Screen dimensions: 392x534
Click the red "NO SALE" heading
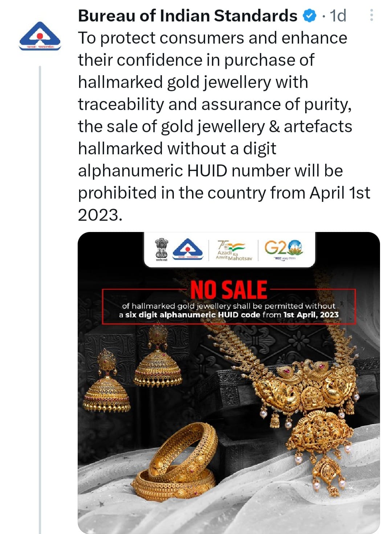tap(229, 290)
